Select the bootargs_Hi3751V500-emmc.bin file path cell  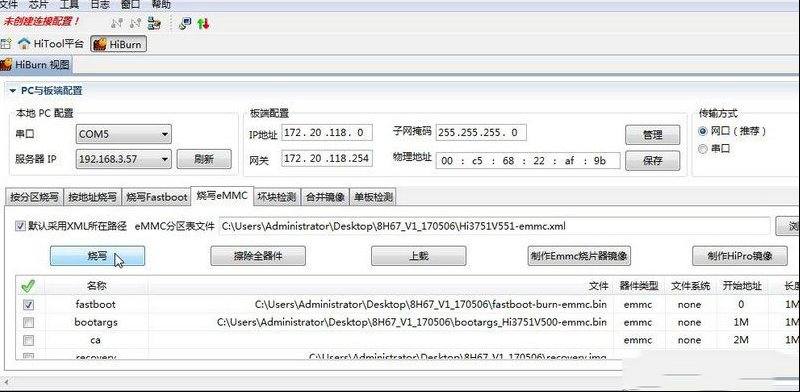[x=381, y=323]
